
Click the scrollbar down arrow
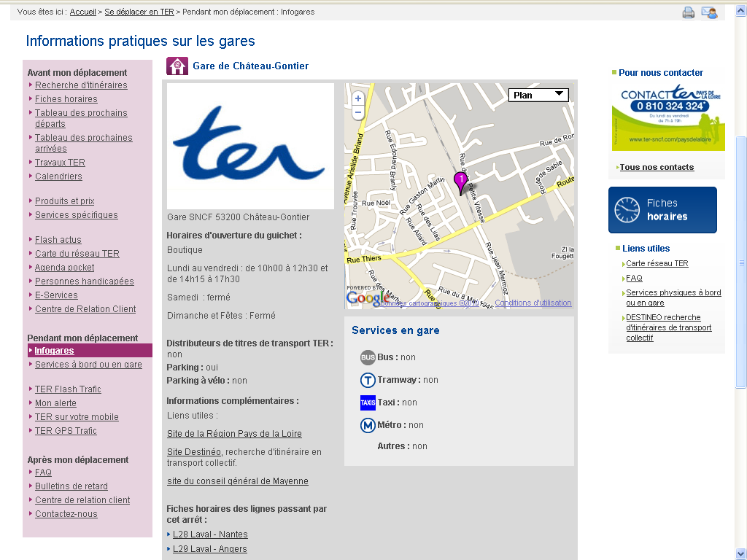point(741,553)
